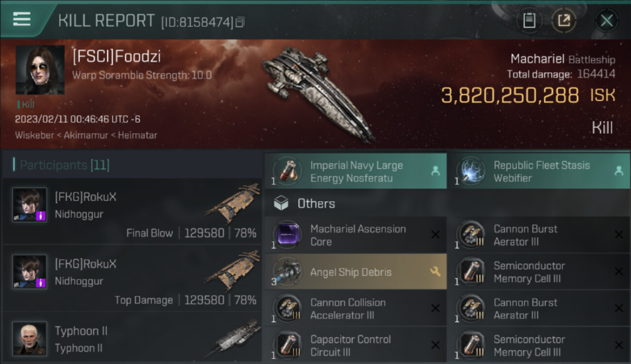The height and width of the screenshot is (364, 631).
Task: Select Capacitor Control Circuit III row
Action: tap(355, 346)
